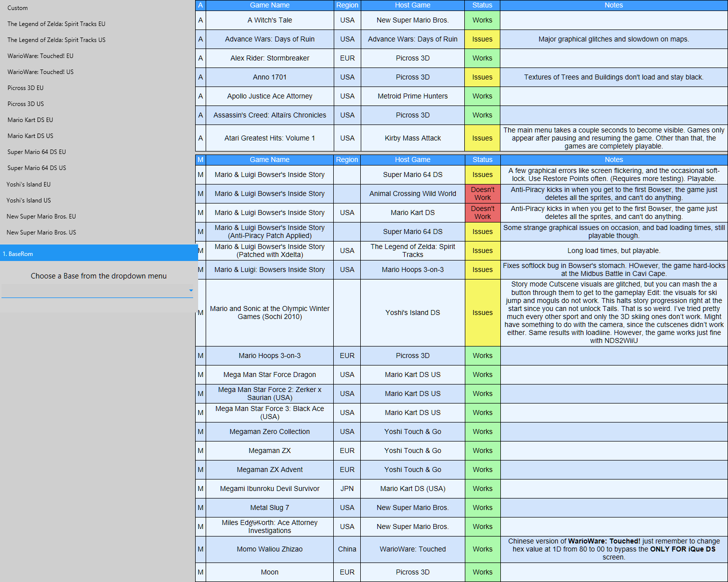Screen dimensions: 728x582
Task: Click the Doesn't Work status beside Mario Kart DS
Action: tap(482, 213)
